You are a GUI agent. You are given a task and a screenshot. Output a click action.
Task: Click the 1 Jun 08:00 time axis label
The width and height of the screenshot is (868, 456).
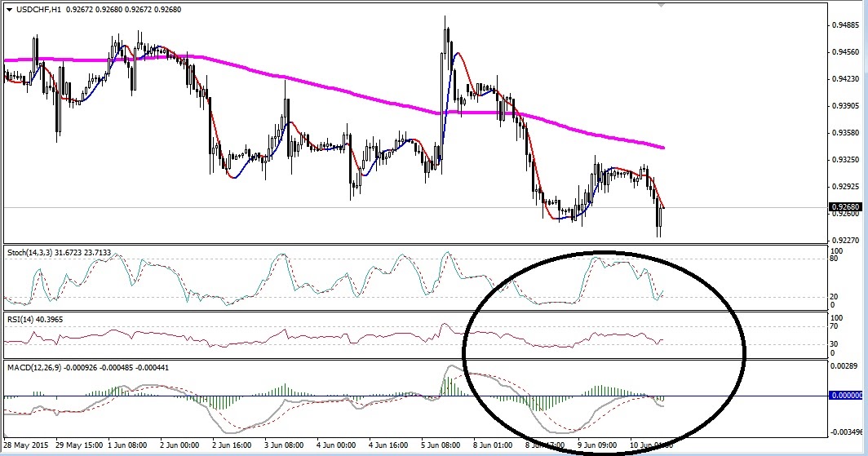127,445
